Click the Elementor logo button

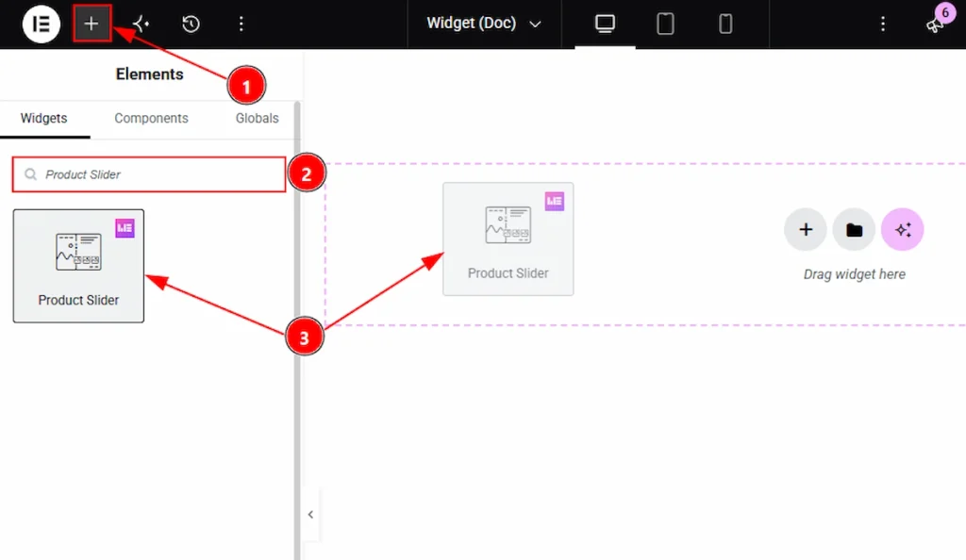pyautogui.click(x=41, y=24)
